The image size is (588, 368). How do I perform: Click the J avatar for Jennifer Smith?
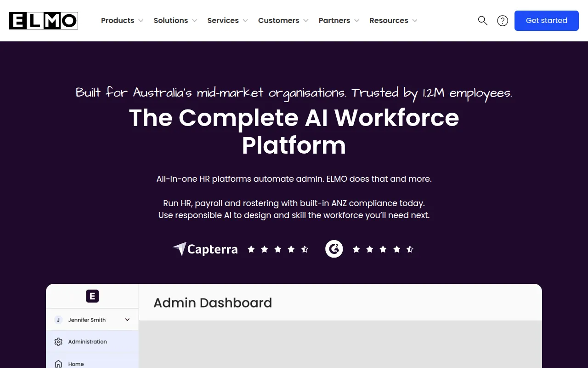(x=58, y=320)
